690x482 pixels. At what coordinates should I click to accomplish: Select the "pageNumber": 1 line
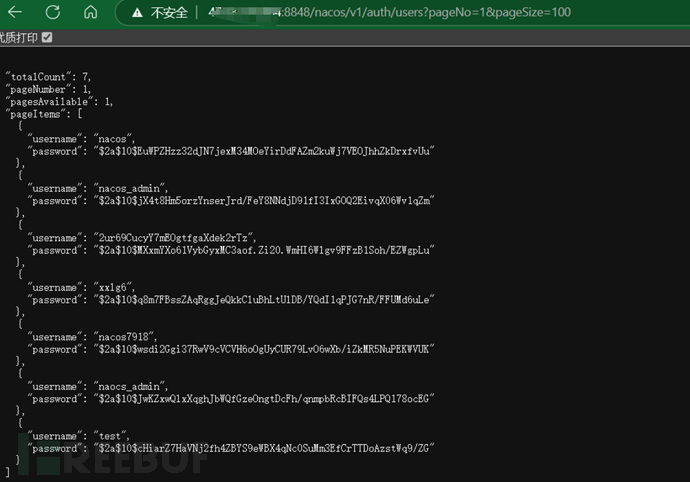click(48, 89)
